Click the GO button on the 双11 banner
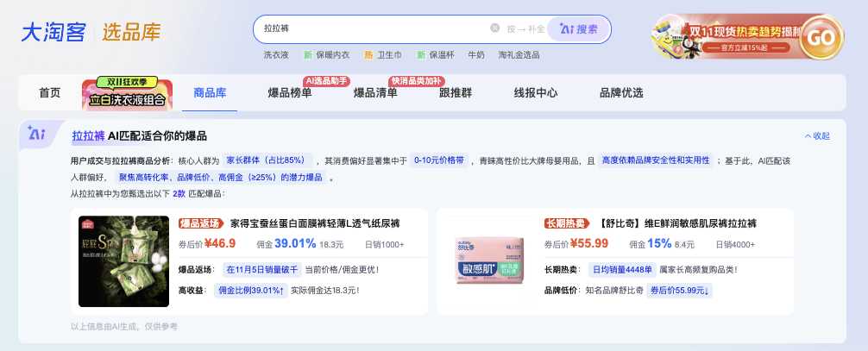Screen dimensions: 868x351 (x=821, y=38)
